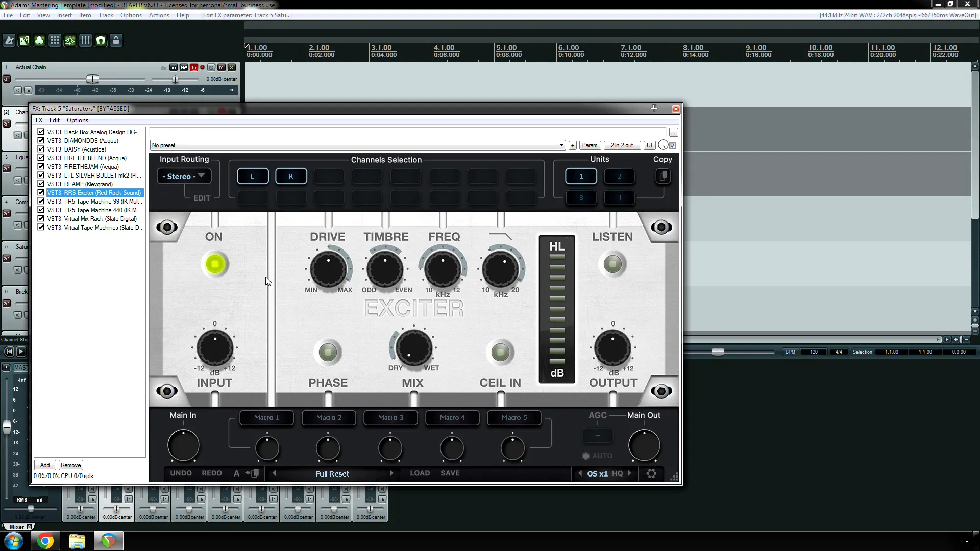Toggle phase invert on Actual Chain track
Viewport: 980px width, 551px height.
211,67
